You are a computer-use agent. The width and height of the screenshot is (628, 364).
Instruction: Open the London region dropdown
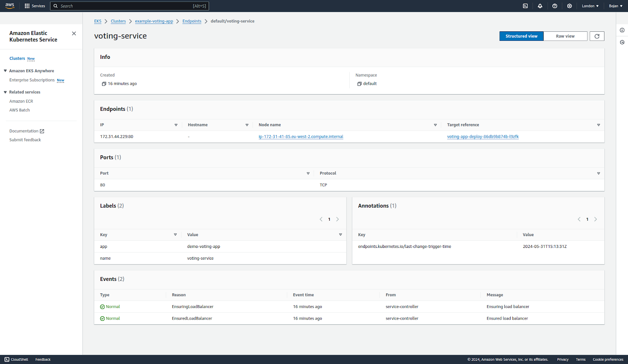[590, 6]
